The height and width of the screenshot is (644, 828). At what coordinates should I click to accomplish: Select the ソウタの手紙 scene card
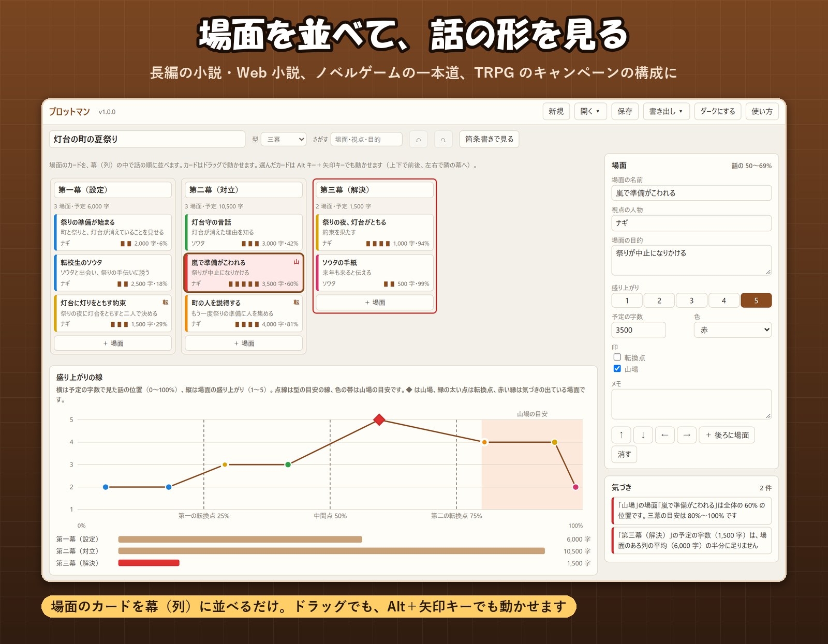point(375,273)
